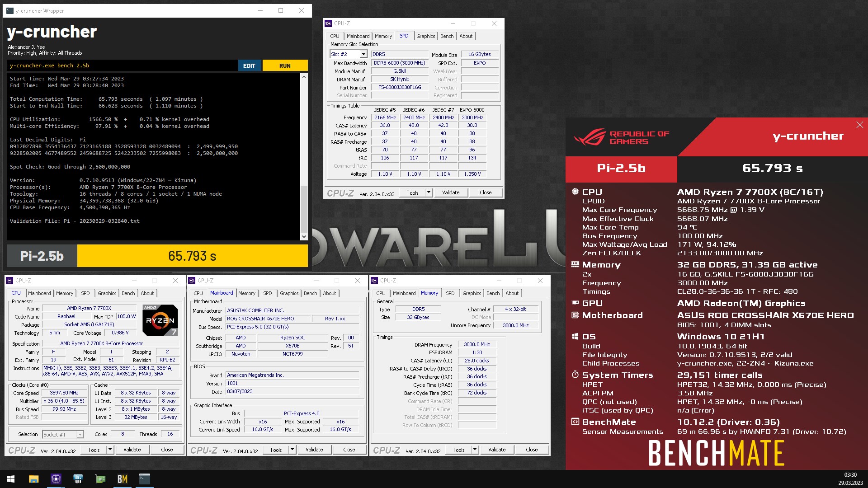
Task: Click the CPU-Z Mainboard window title icon
Action: [x=192, y=281]
